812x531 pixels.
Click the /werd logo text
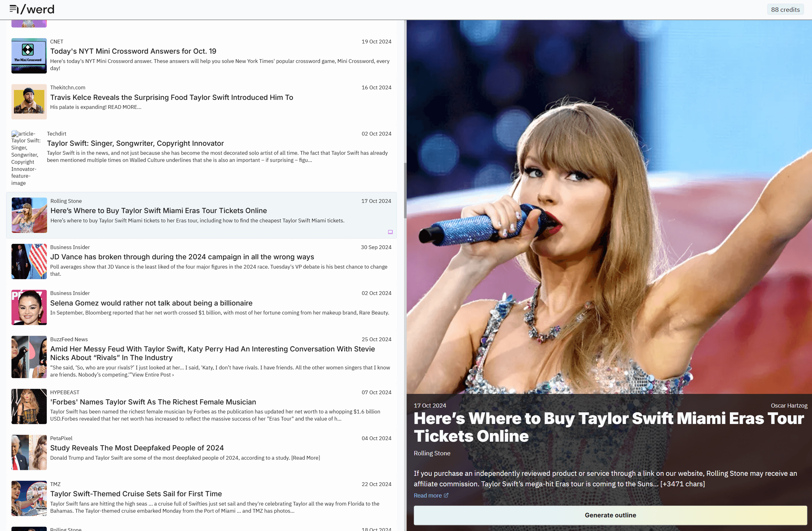point(37,9)
